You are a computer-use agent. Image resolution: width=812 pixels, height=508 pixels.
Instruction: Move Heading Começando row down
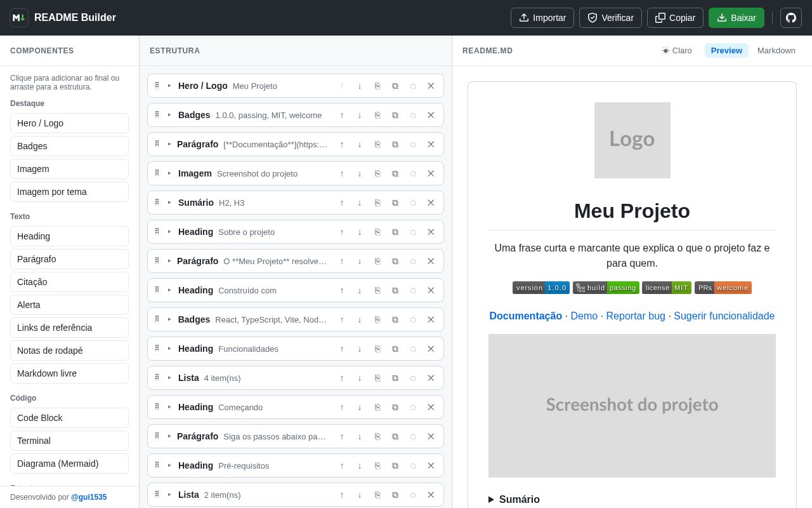(x=360, y=407)
